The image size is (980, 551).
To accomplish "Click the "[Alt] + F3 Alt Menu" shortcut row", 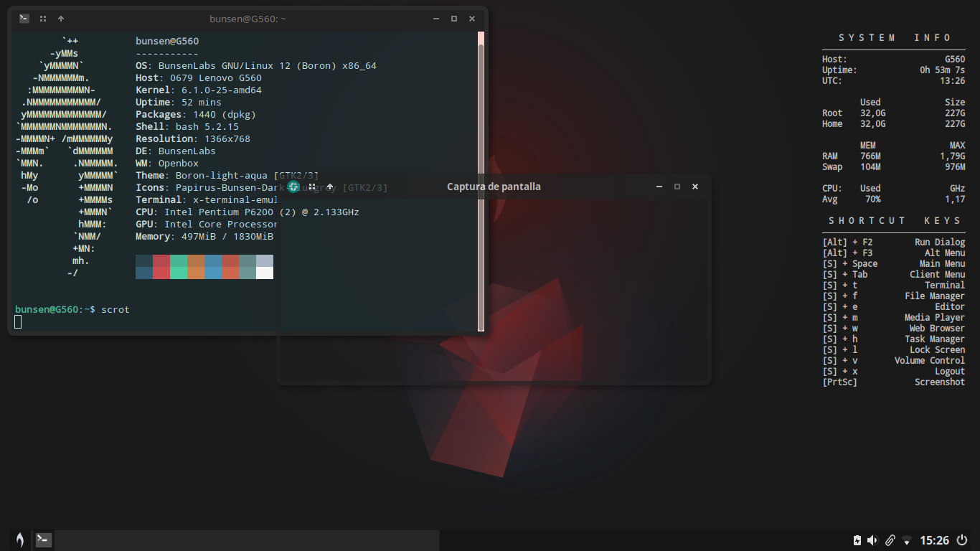I will click(x=893, y=253).
